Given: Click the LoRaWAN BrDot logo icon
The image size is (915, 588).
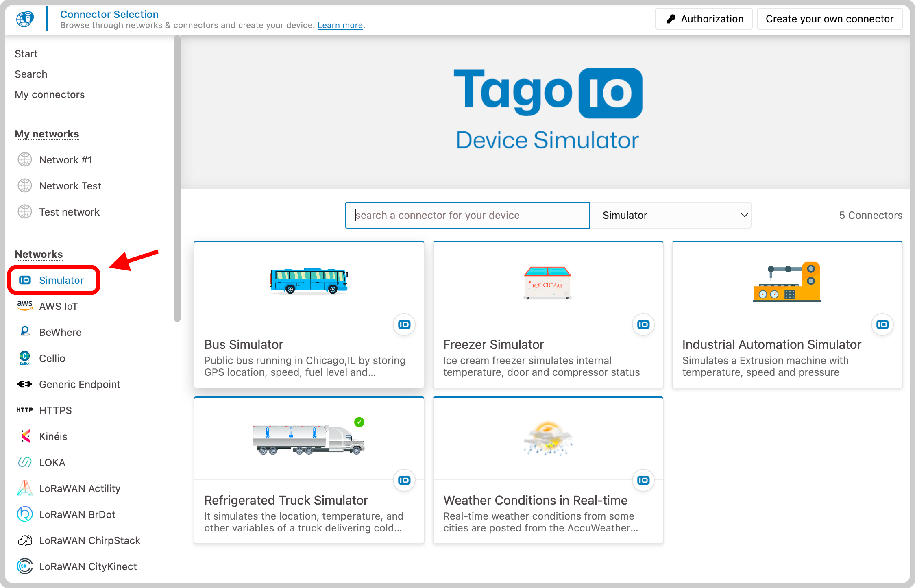Looking at the screenshot, I should [x=25, y=514].
